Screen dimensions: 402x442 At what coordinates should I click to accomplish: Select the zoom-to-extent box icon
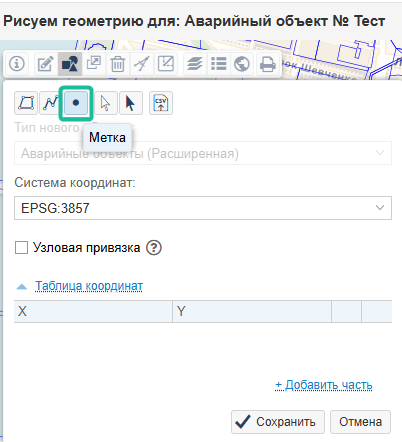coord(166,63)
